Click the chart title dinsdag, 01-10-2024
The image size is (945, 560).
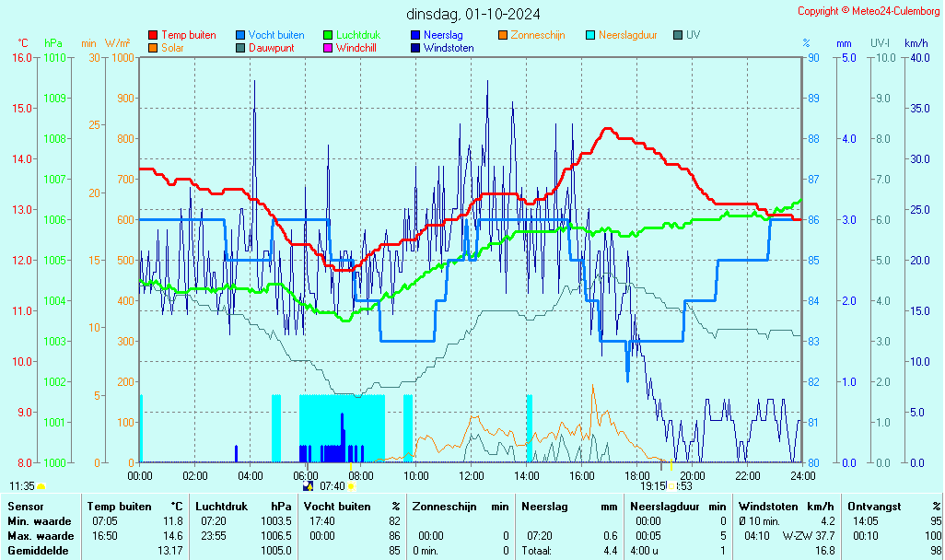click(x=473, y=14)
